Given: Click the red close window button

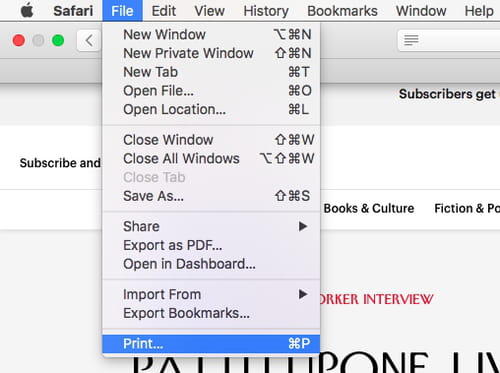Looking at the screenshot, I should [x=19, y=41].
